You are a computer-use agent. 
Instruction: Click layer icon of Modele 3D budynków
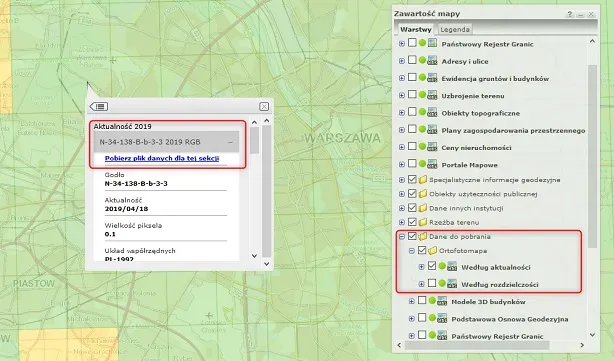tap(442, 301)
